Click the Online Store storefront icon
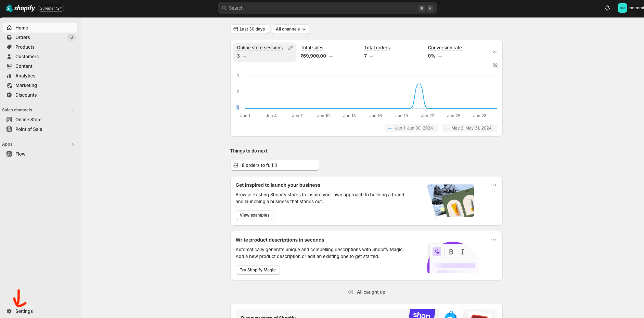 click(x=9, y=120)
